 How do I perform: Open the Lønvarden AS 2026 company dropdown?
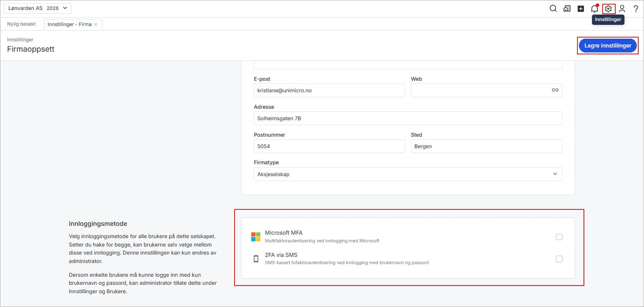(37, 8)
